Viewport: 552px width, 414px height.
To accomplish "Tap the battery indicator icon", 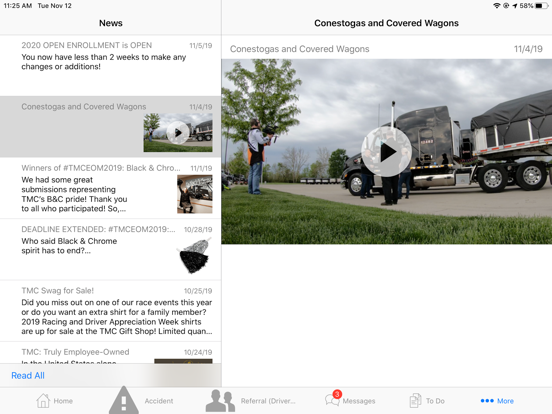I will point(541,6).
